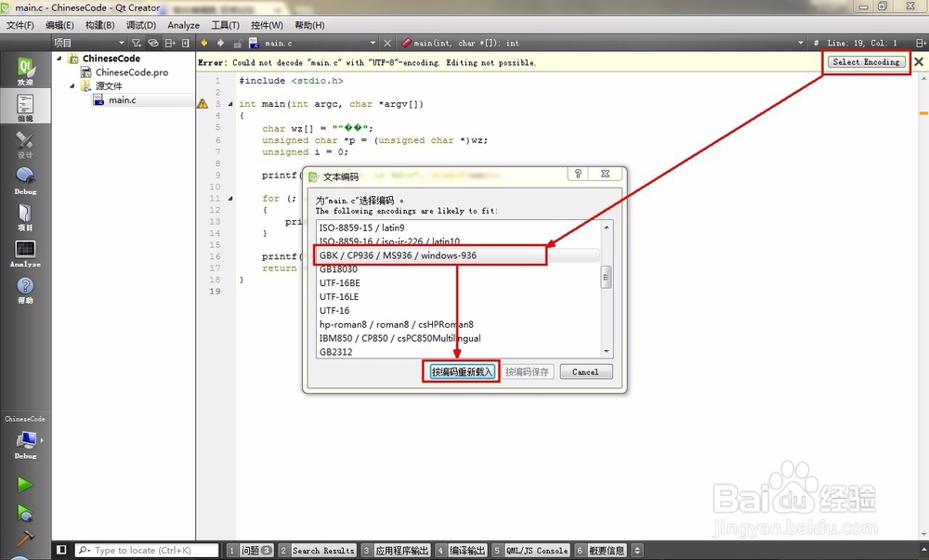
Task: Switch to Edit mode icon
Action: [x=25, y=107]
